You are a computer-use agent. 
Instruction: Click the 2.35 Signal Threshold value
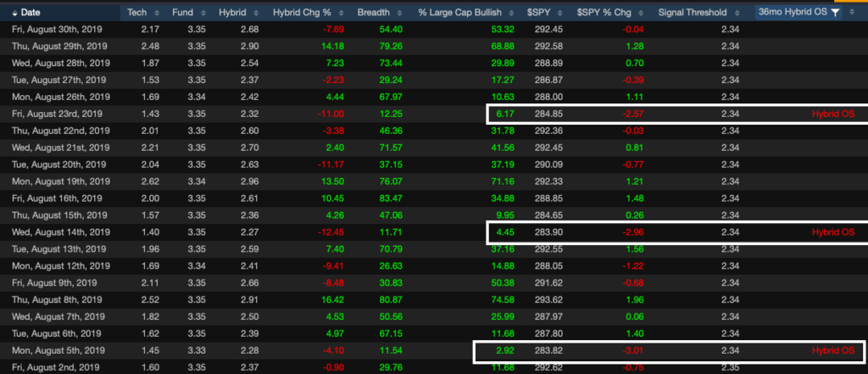731,367
